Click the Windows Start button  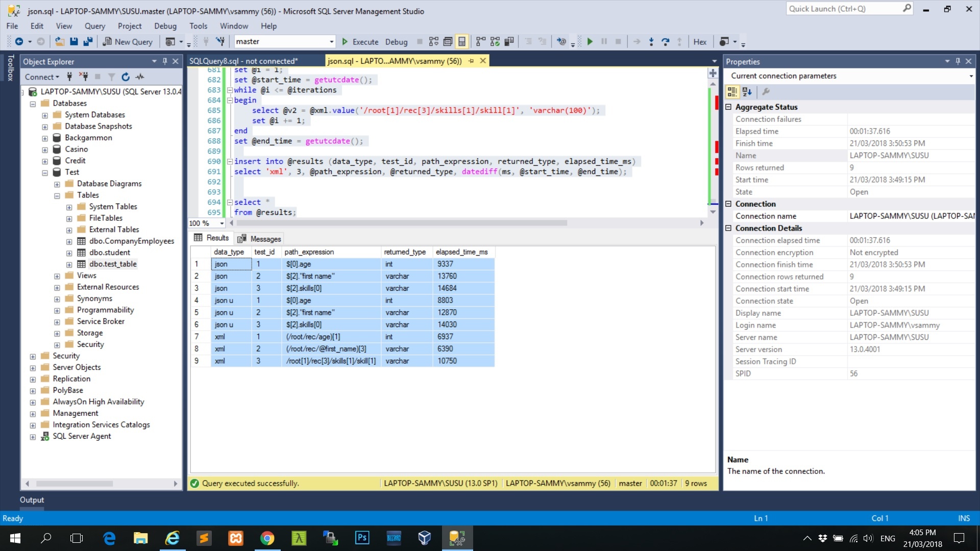click(x=15, y=538)
